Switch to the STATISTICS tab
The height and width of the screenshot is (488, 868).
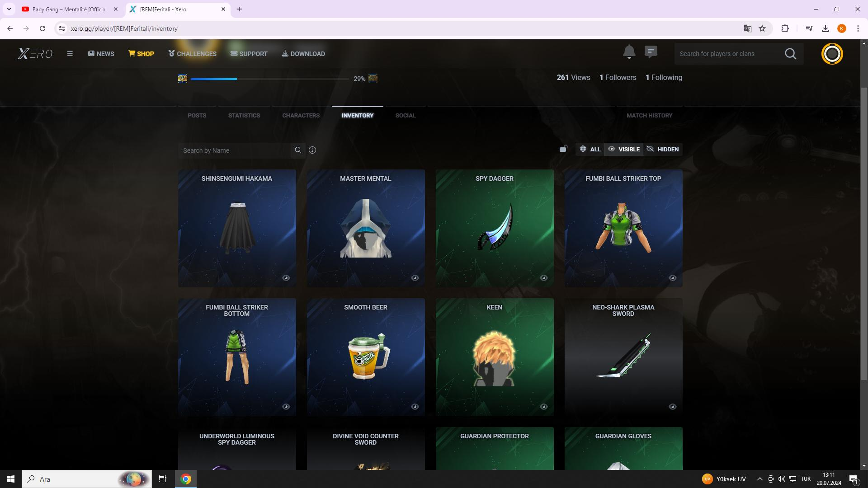point(244,116)
